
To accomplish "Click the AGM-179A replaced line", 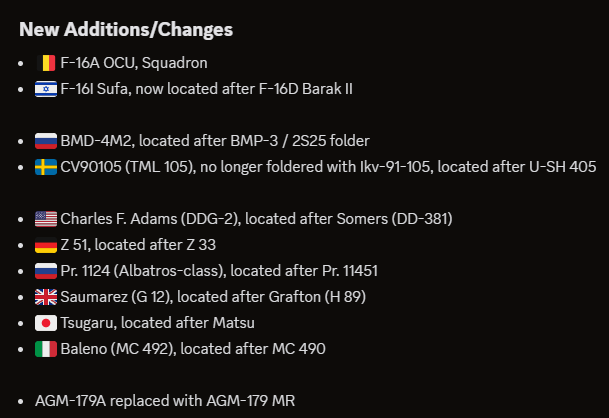I will pyautogui.click(x=165, y=401).
